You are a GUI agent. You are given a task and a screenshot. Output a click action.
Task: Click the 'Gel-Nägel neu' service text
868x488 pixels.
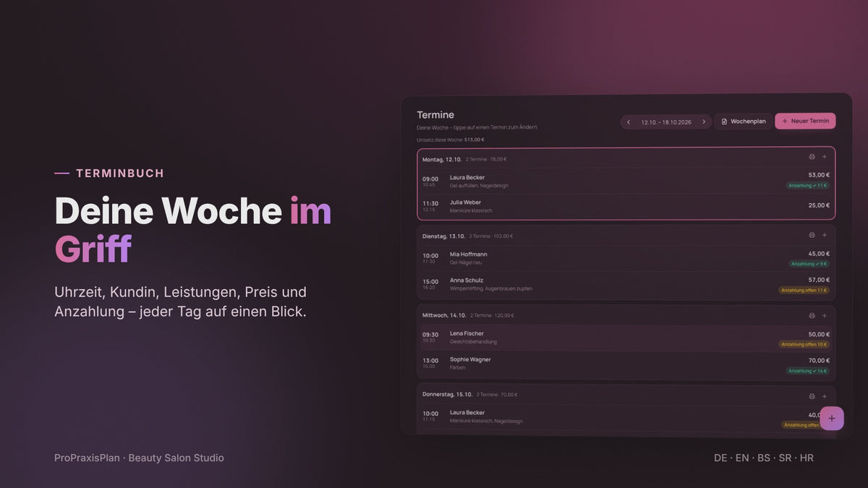tap(467, 262)
